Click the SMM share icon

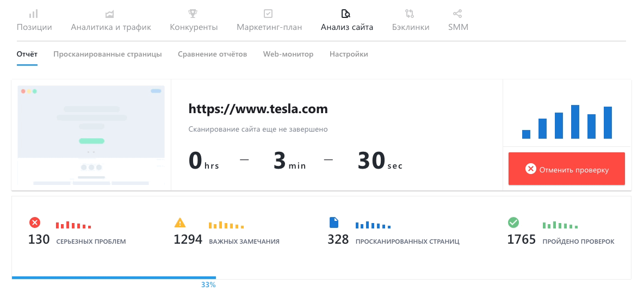457,14
